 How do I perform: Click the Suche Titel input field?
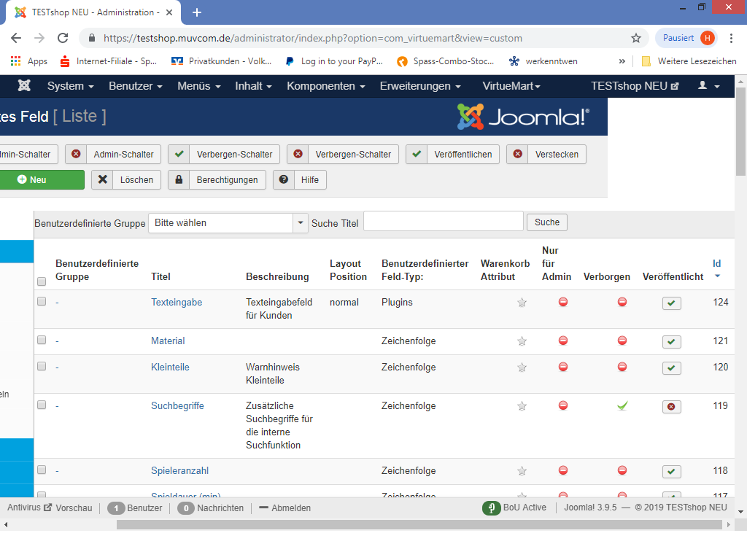(x=443, y=222)
